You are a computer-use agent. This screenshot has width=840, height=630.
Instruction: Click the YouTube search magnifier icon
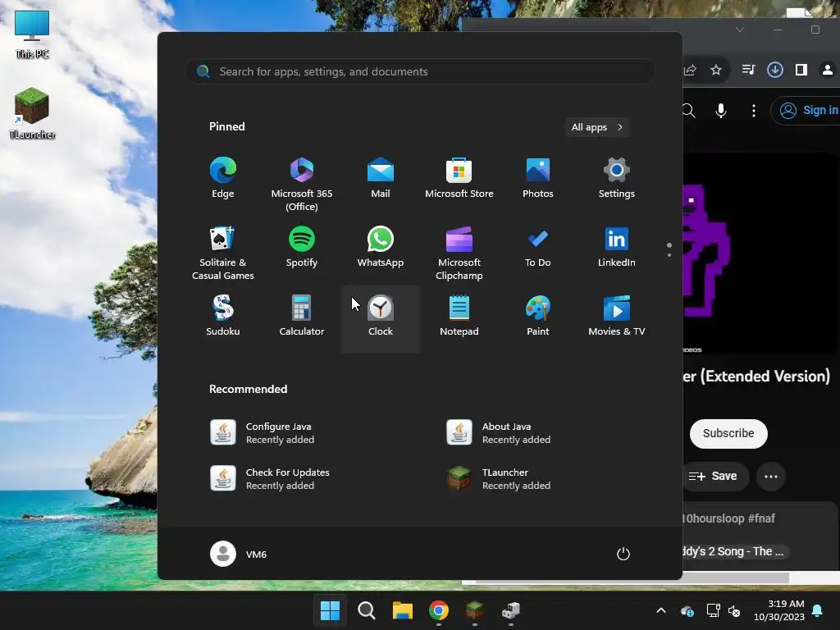688,111
